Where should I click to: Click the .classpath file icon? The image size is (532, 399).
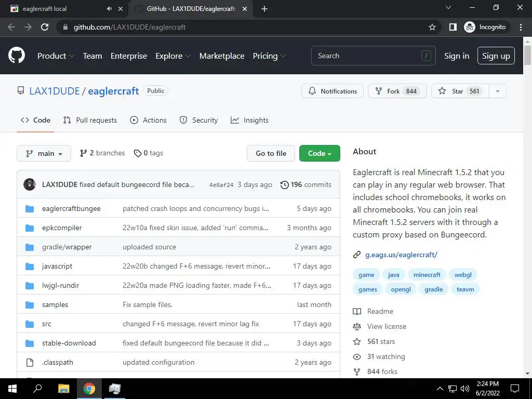30,362
